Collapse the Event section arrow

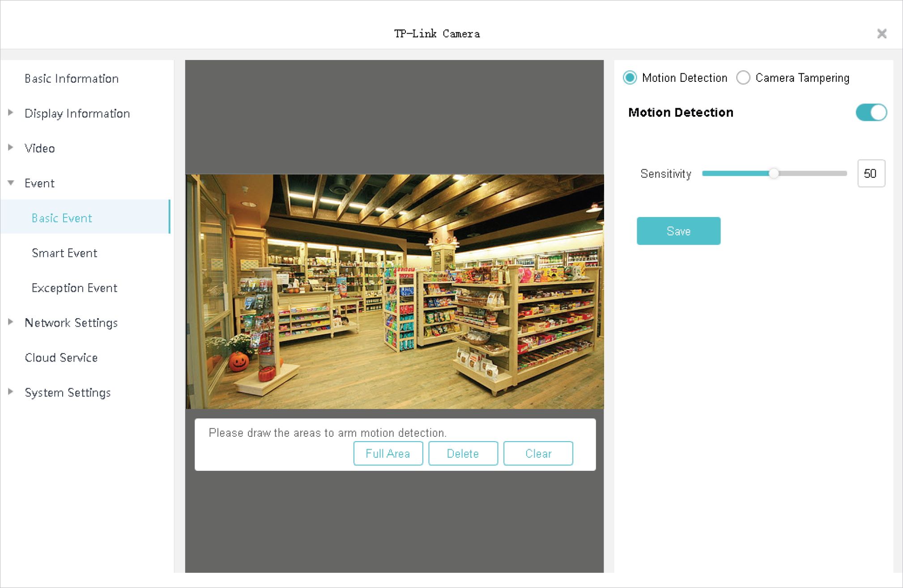click(x=11, y=183)
